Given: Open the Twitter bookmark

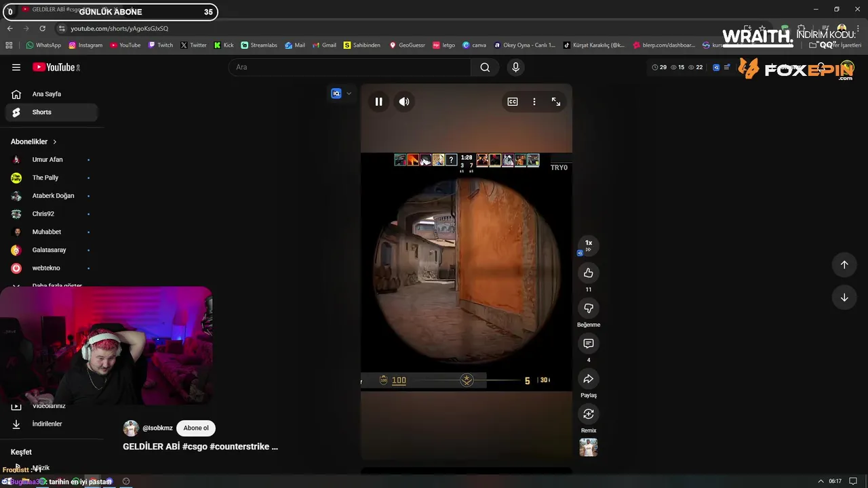Looking at the screenshot, I should pos(193,45).
